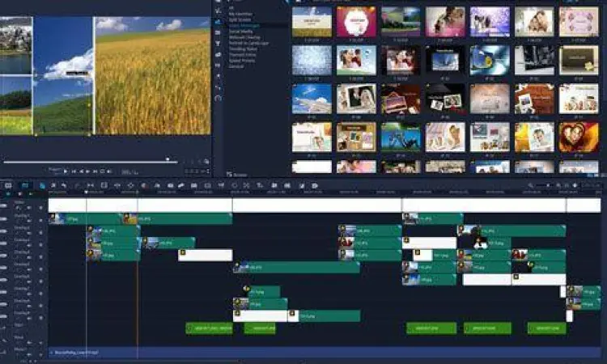Open the Transition library icon in sidebar
This screenshot has width=607, height=364.
218,33
